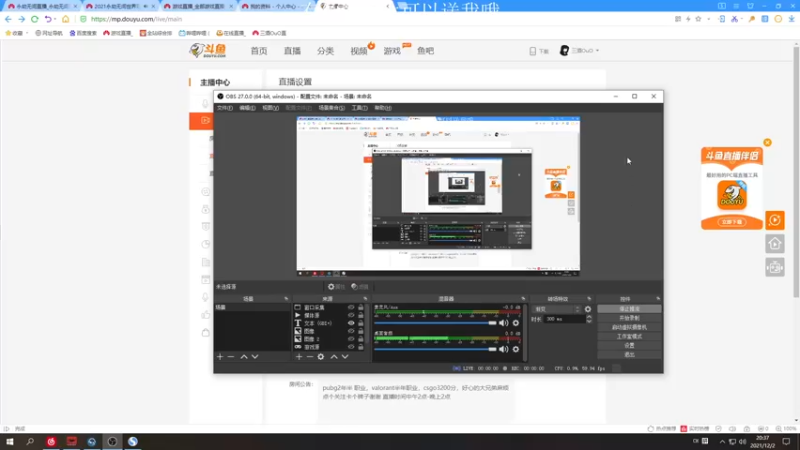Adjust the microphone volume slider
800x450 pixels.
point(435,323)
